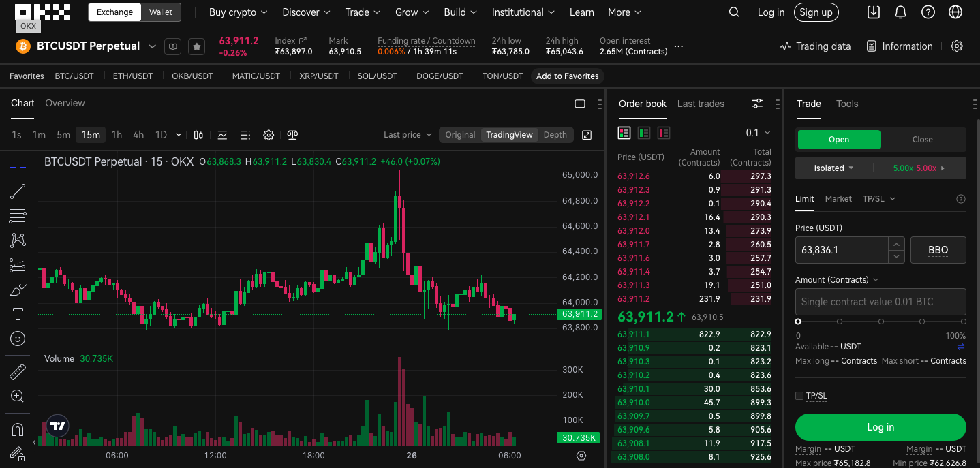Screen dimensions: 980x468
Task: Select the Exchange mode toggle
Action: coord(114,12)
